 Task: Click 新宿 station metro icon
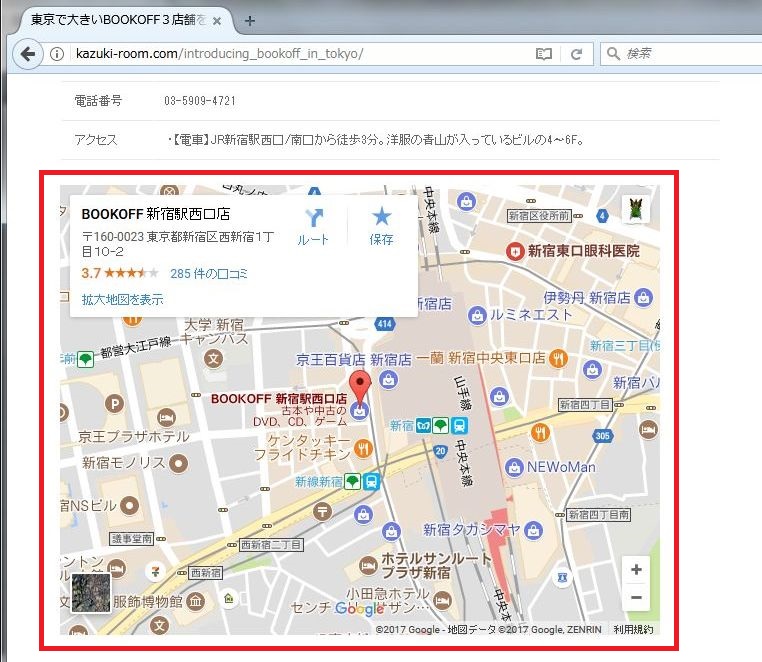(423, 426)
